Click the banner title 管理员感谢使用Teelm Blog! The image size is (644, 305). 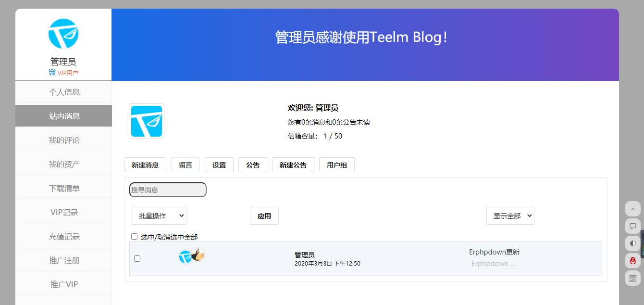pos(361,38)
